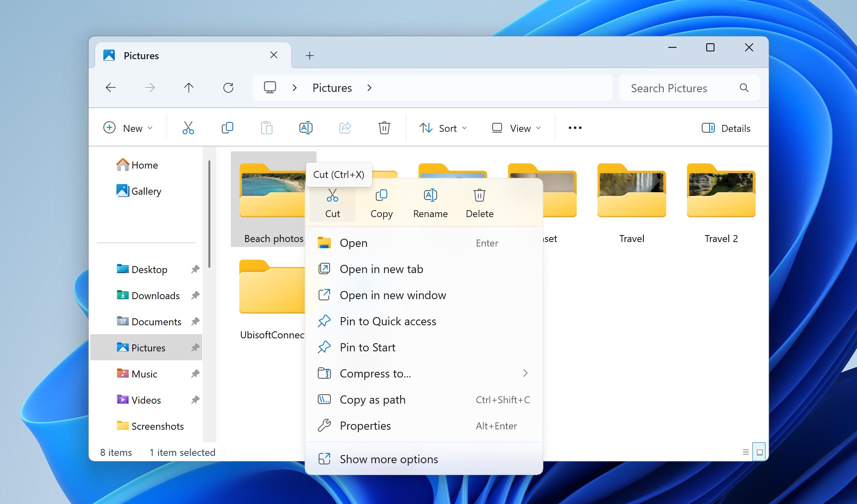Image resolution: width=857 pixels, height=504 pixels.
Task: Open Desktop in the navigation pane
Action: (x=142, y=269)
